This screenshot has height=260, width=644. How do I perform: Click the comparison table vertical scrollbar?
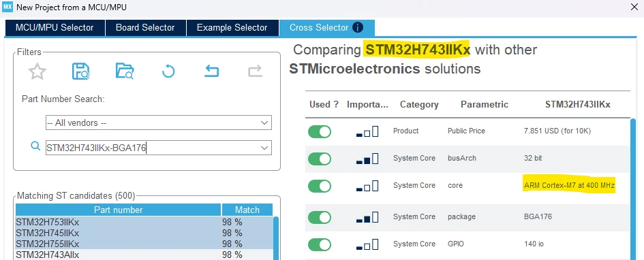coord(634,189)
